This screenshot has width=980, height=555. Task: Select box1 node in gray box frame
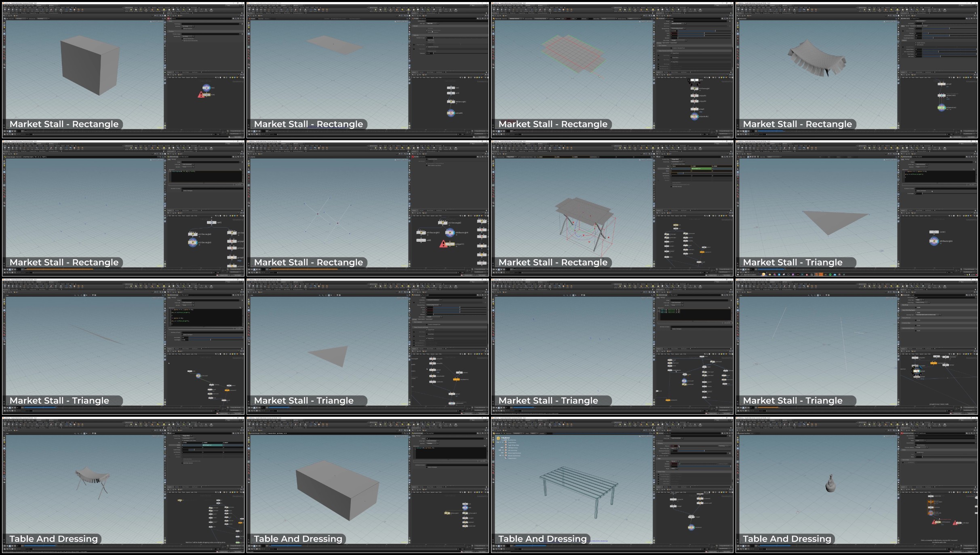point(206,87)
